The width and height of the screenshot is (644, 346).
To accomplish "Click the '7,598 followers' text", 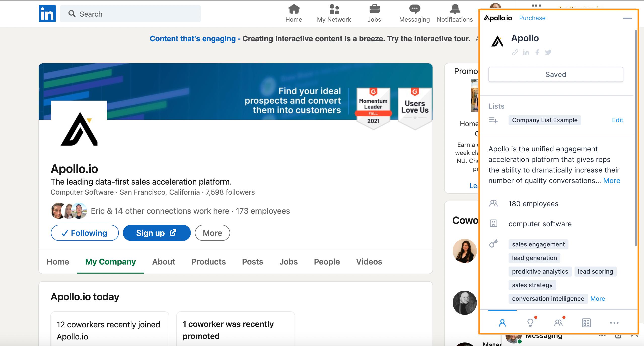I will [230, 192].
